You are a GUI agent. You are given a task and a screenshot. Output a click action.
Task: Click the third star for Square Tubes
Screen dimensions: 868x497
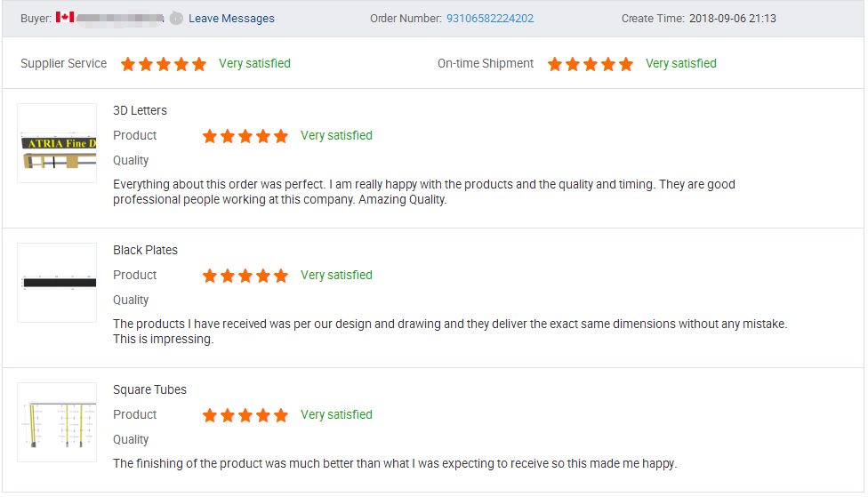tap(245, 415)
